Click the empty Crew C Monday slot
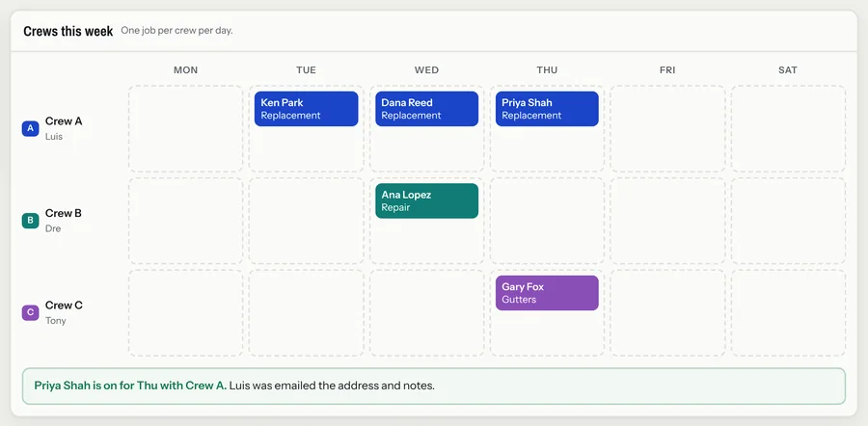The image size is (868, 426). (185, 312)
